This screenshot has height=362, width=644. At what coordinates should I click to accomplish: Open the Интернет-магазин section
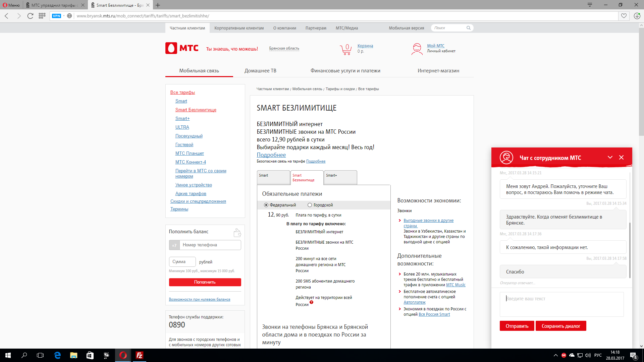438,71
